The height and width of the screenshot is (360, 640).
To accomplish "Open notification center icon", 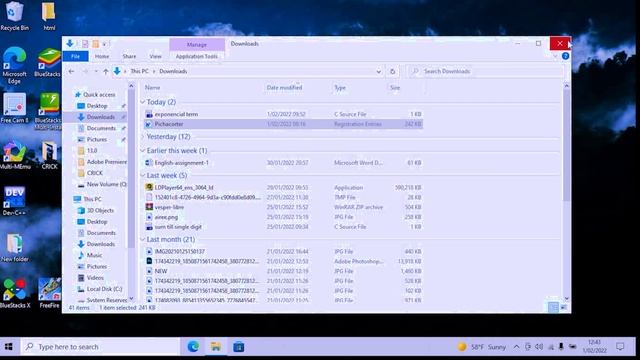I will pyautogui.click(x=620, y=347).
